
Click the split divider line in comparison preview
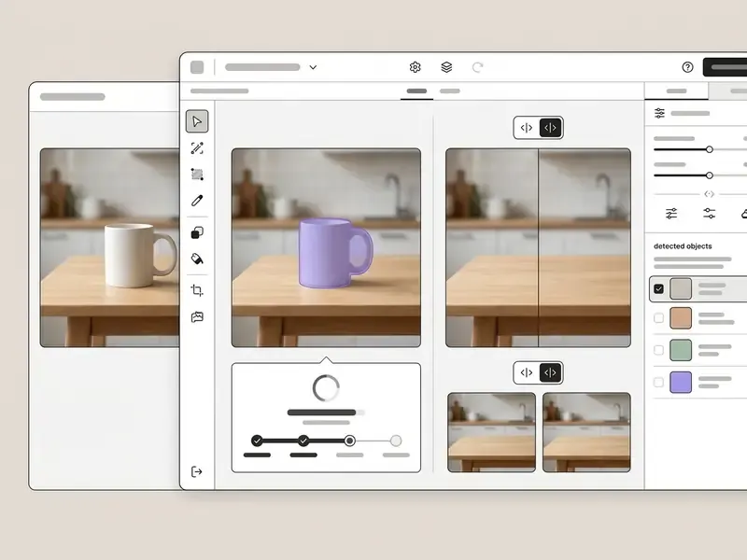pyautogui.click(x=539, y=247)
